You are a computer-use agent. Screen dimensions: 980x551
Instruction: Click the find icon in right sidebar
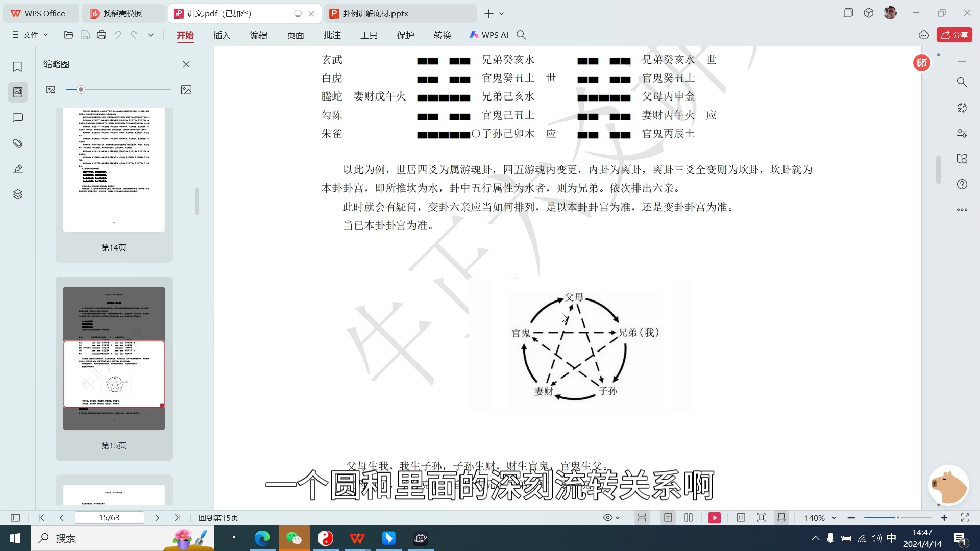(x=962, y=82)
